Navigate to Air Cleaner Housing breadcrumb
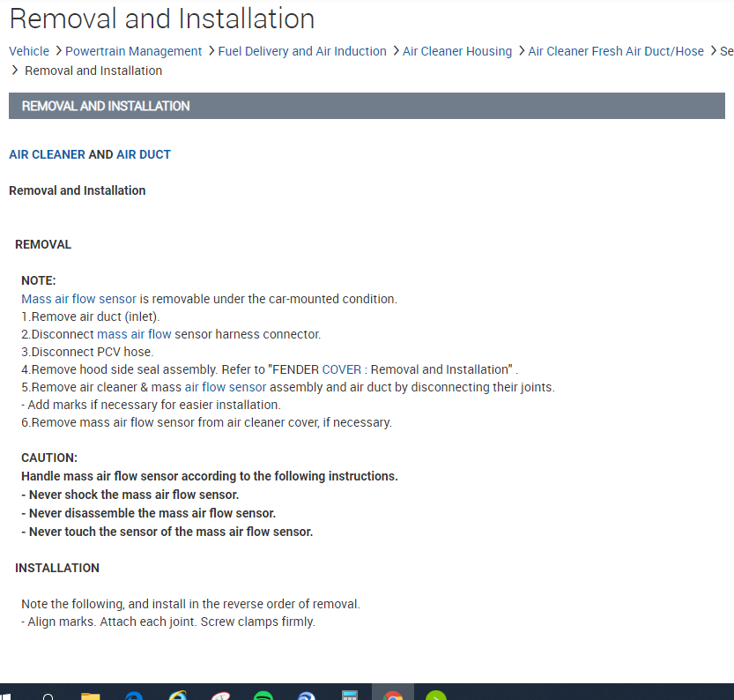 457,51
